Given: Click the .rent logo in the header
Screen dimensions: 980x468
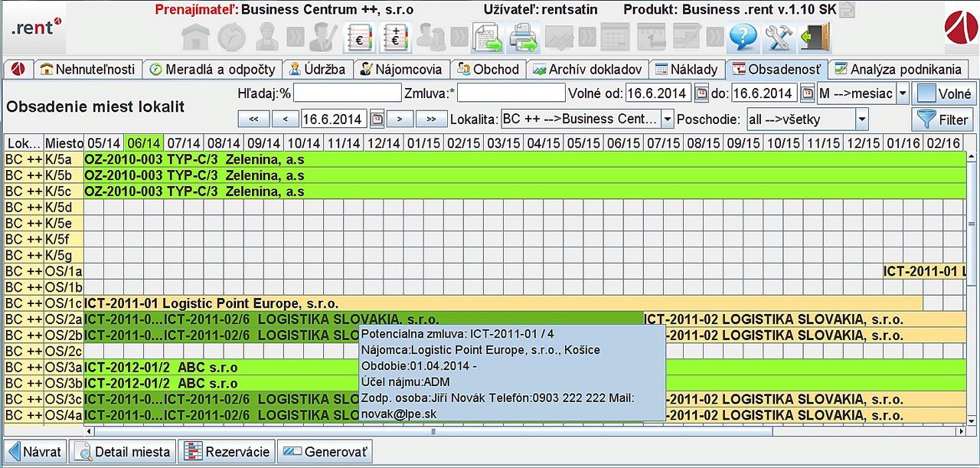Looking at the screenshot, I should click(36, 28).
